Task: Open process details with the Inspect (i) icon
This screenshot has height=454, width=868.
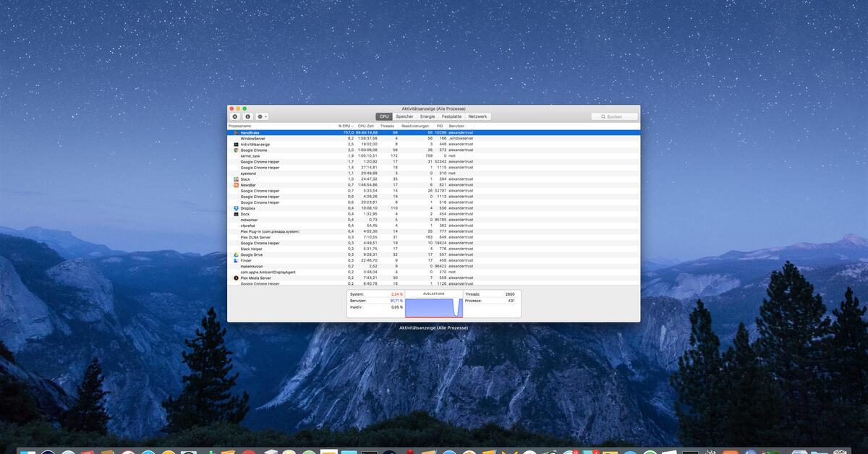Action: click(x=248, y=116)
